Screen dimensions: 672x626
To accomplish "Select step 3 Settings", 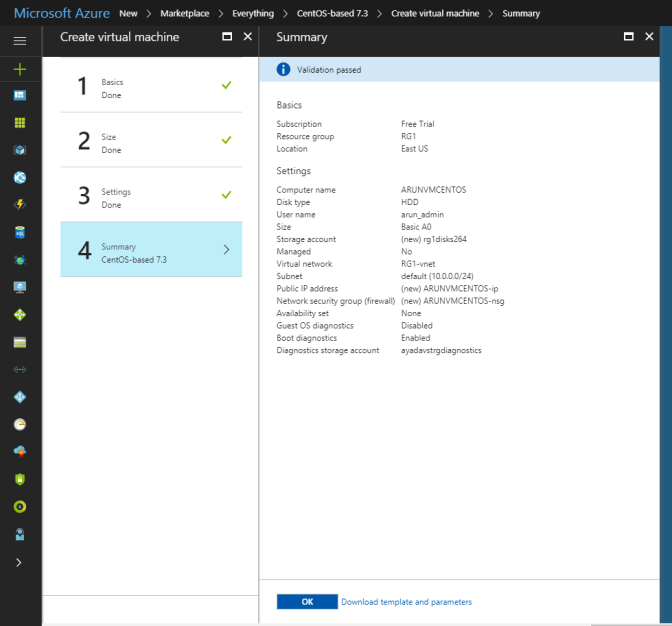I will coord(150,196).
